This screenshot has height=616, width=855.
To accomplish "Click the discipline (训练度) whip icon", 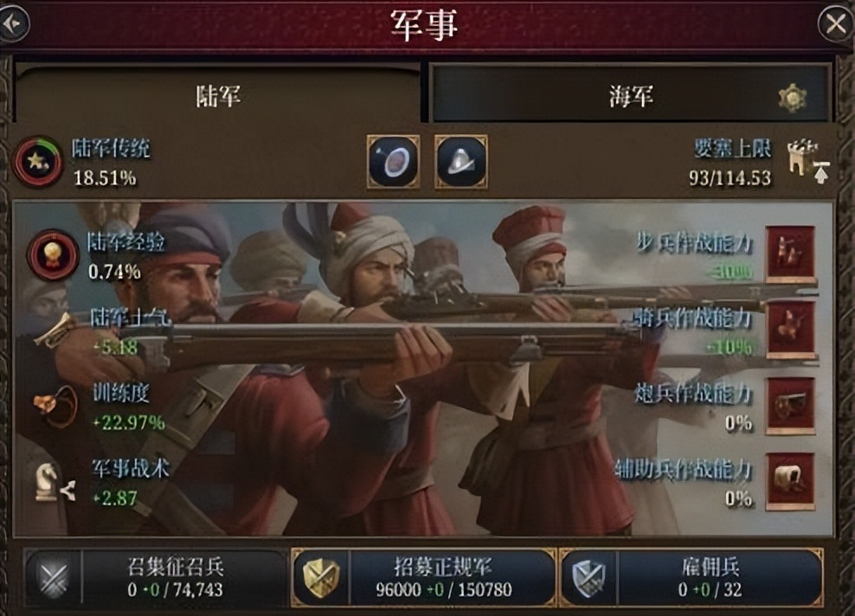I will 55,406.
